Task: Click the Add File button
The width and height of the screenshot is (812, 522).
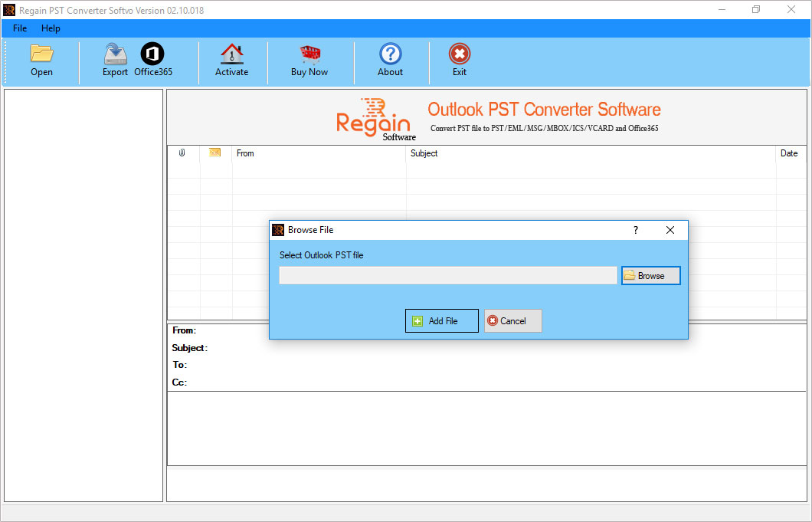Action: [441, 320]
